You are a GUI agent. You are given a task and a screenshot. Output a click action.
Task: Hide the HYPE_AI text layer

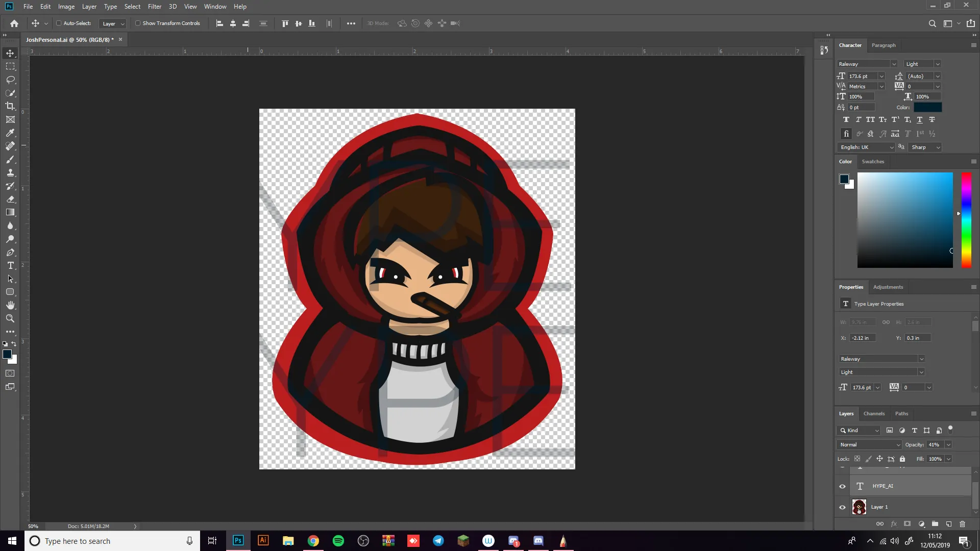pos(842,486)
